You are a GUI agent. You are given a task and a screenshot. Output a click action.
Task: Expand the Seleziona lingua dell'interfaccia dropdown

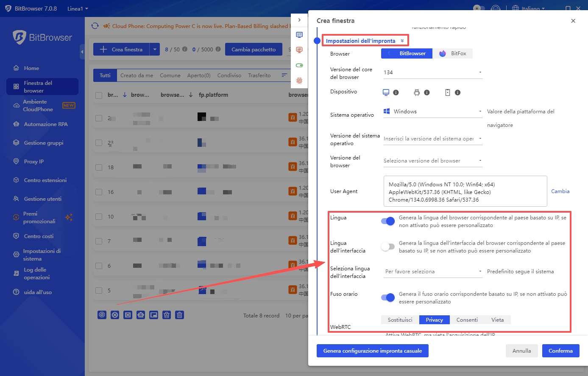(432, 271)
